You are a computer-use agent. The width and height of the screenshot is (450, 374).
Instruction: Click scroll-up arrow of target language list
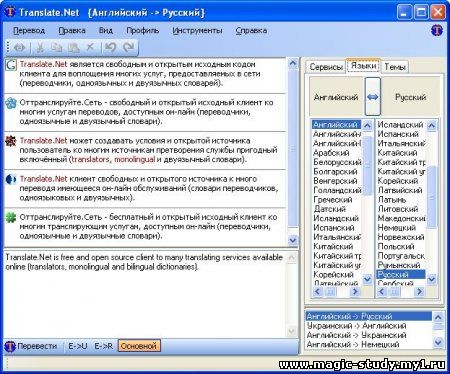431,126
